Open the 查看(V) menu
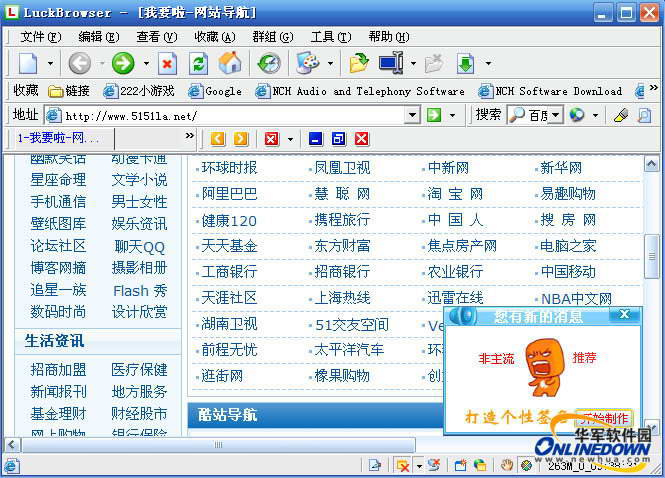Viewport: 665px width, 478px height. [x=156, y=37]
